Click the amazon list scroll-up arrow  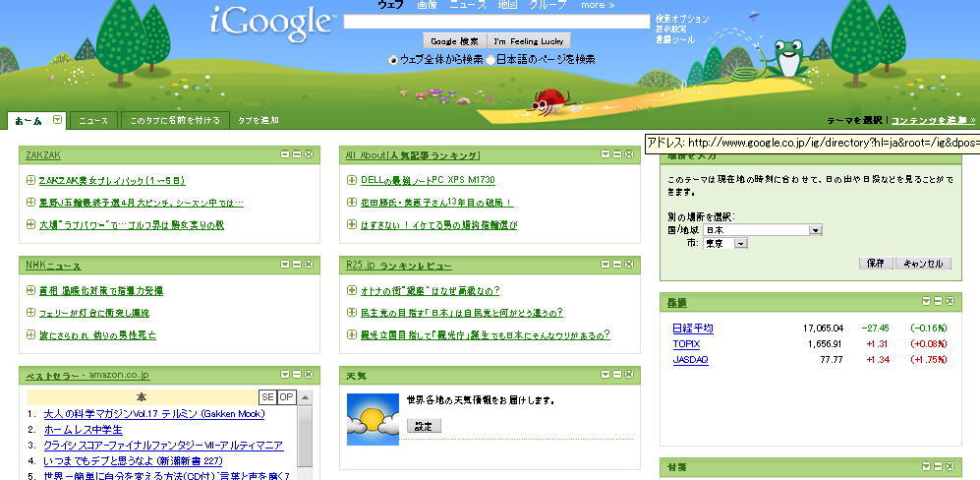pyautogui.click(x=305, y=397)
